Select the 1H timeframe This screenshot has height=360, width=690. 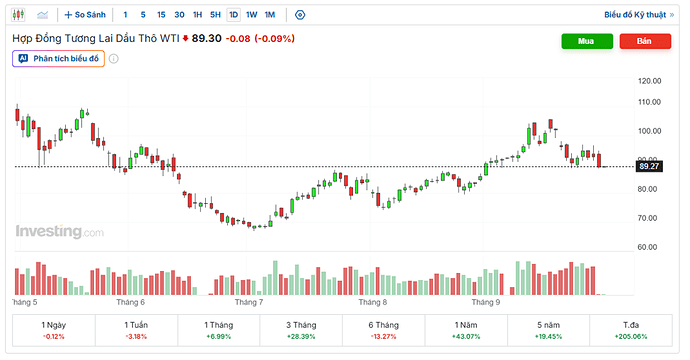(198, 15)
